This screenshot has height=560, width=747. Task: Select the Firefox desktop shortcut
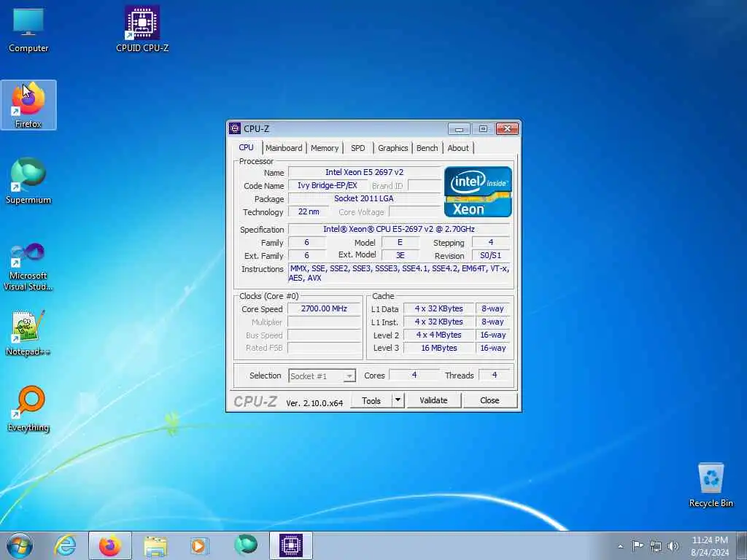click(x=28, y=105)
